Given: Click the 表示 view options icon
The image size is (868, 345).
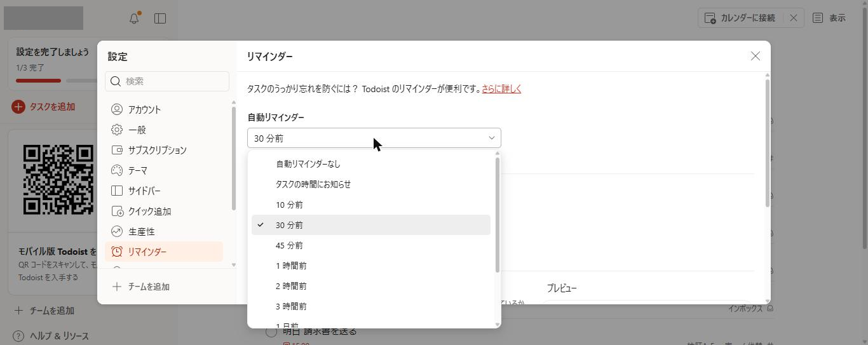Looking at the screenshot, I should pos(818,18).
